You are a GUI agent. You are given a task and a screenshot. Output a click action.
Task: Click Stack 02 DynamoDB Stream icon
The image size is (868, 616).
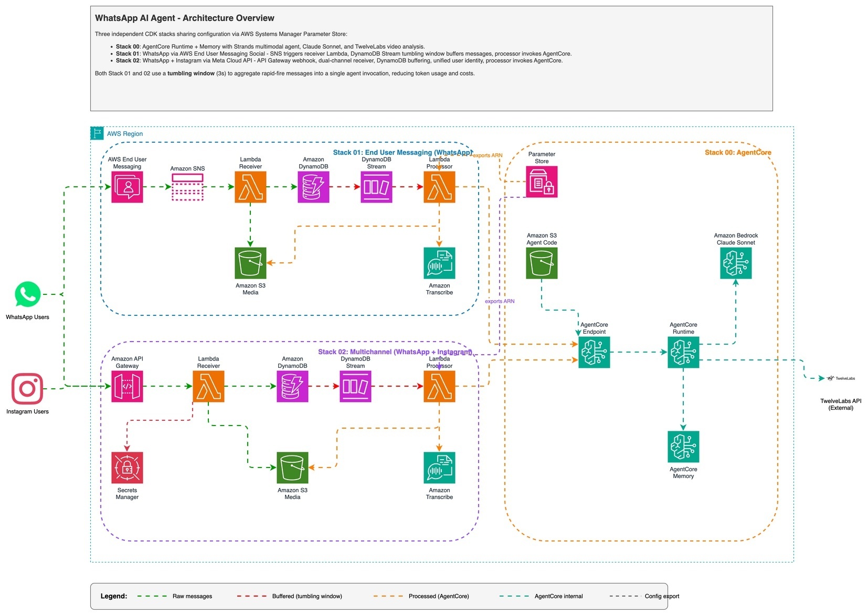pos(355,386)
